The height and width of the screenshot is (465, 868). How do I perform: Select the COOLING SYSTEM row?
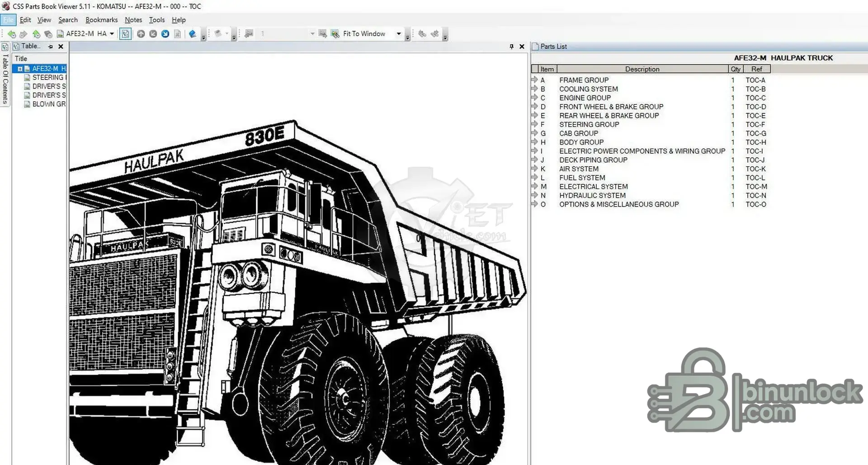[x=651, y=89]
